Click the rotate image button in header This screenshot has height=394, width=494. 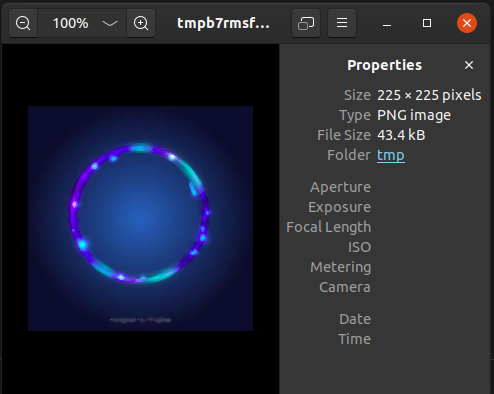pos(306,23)
